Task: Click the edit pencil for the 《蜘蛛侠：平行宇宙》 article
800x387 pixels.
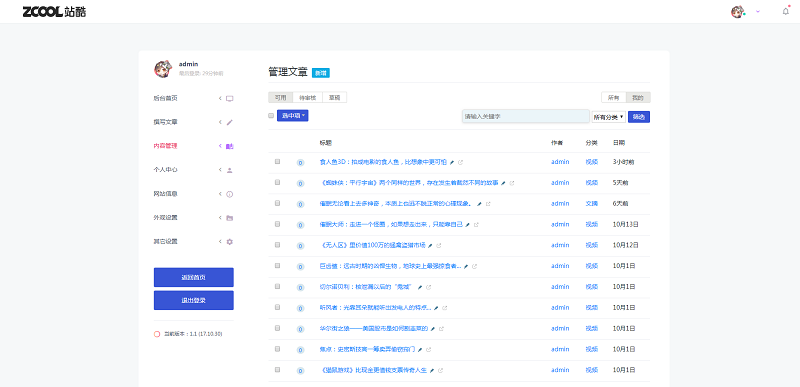Action: coord(503,183)
